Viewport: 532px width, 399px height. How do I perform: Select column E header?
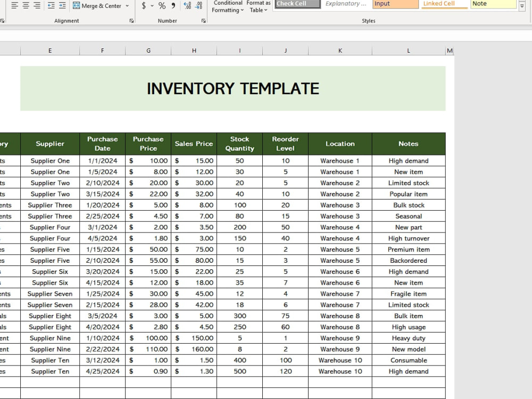coord(50,51)
